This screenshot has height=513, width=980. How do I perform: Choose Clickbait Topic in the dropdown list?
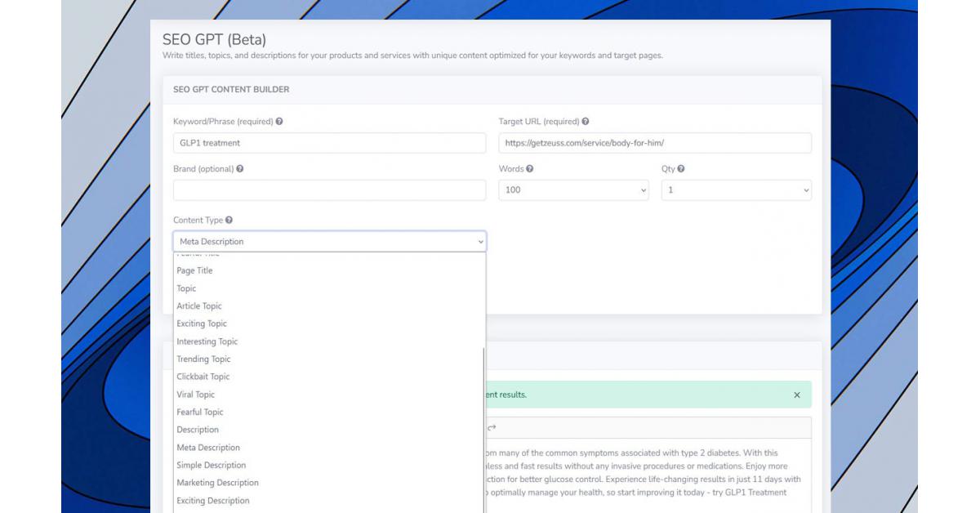click(203, 377)
